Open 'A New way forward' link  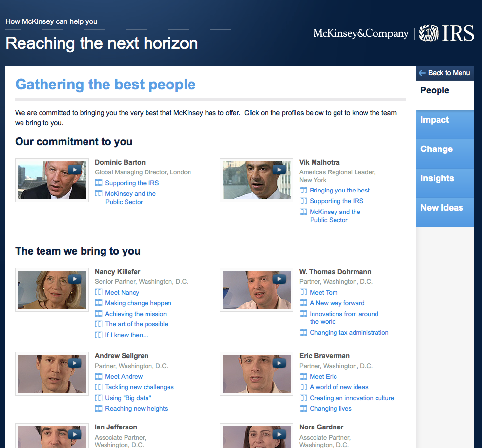point(337,303)
